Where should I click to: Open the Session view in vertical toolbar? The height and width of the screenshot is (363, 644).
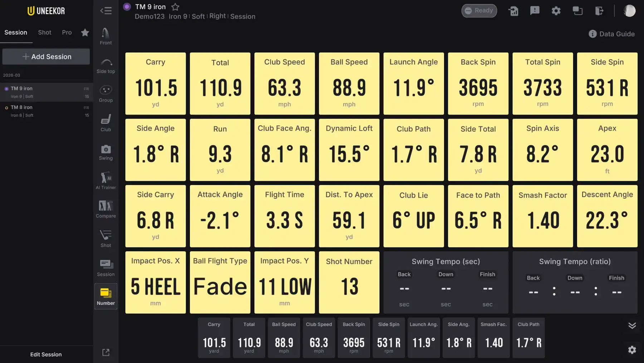click(106, 268)
